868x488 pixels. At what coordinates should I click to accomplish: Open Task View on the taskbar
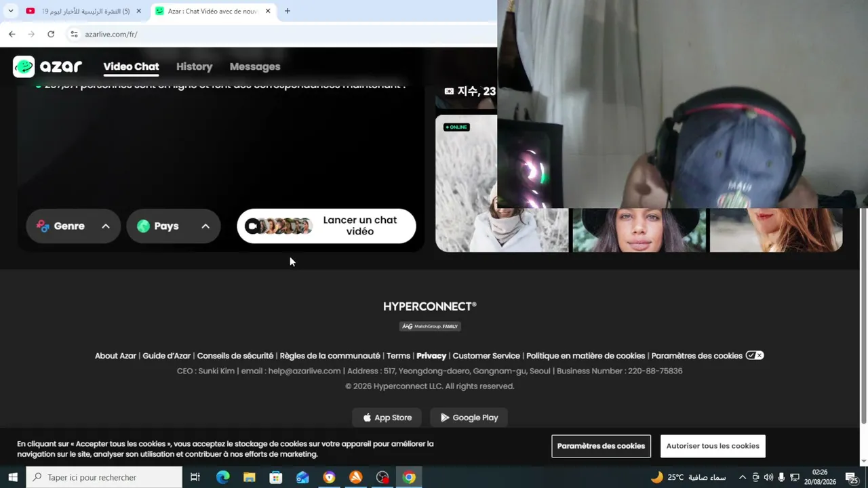pyautogui.click(x=195, y=477)
